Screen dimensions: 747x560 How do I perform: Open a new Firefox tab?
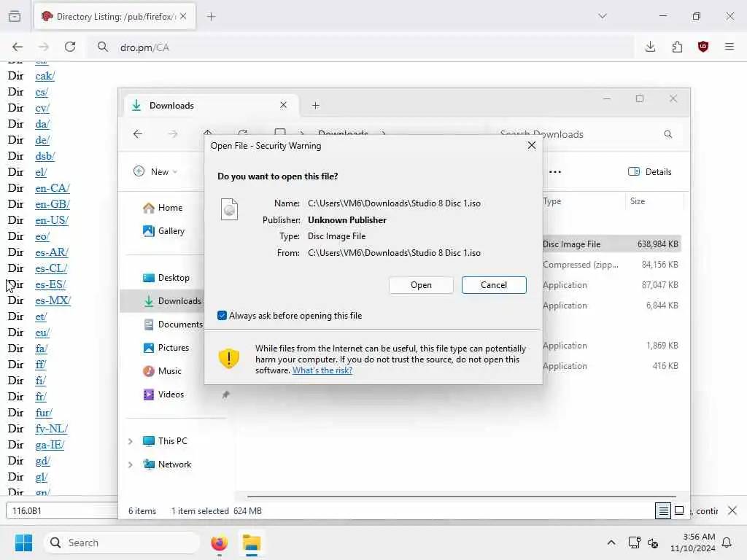click(x=211, y=16)
